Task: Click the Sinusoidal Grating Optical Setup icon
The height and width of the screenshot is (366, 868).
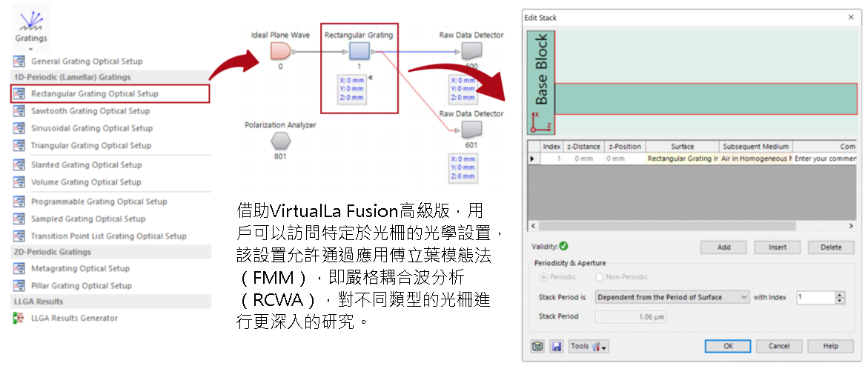Action: click(x=19, y=128)
